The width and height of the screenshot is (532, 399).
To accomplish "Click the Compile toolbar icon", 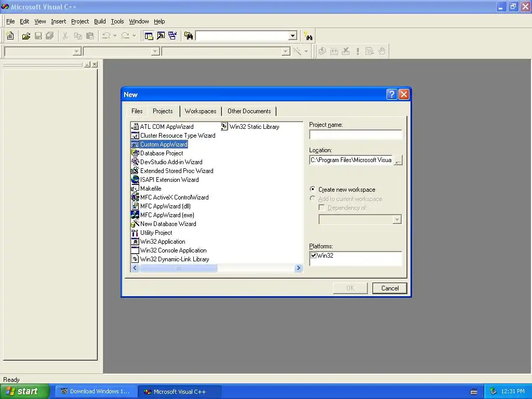I will tap(322, 51).
